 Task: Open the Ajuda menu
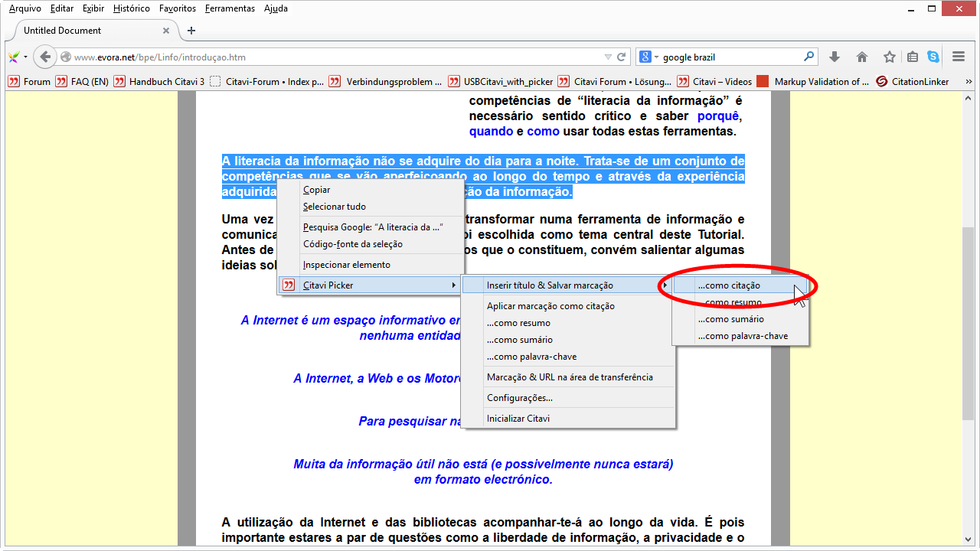pyautogui.click(x=276, y=8)
